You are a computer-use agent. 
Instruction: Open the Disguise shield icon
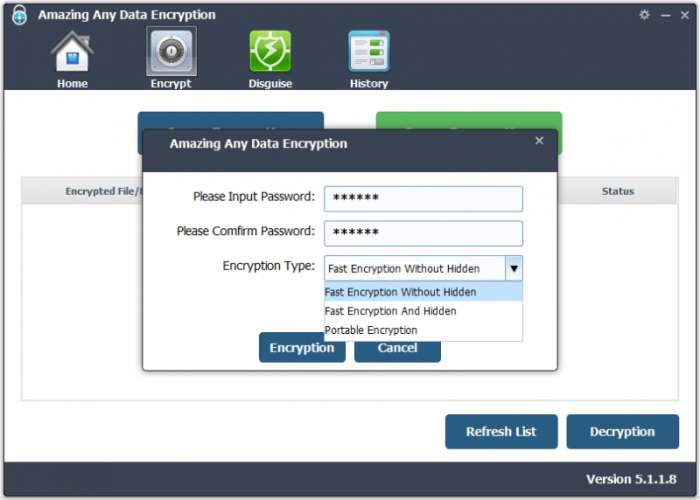coord(270,52)
